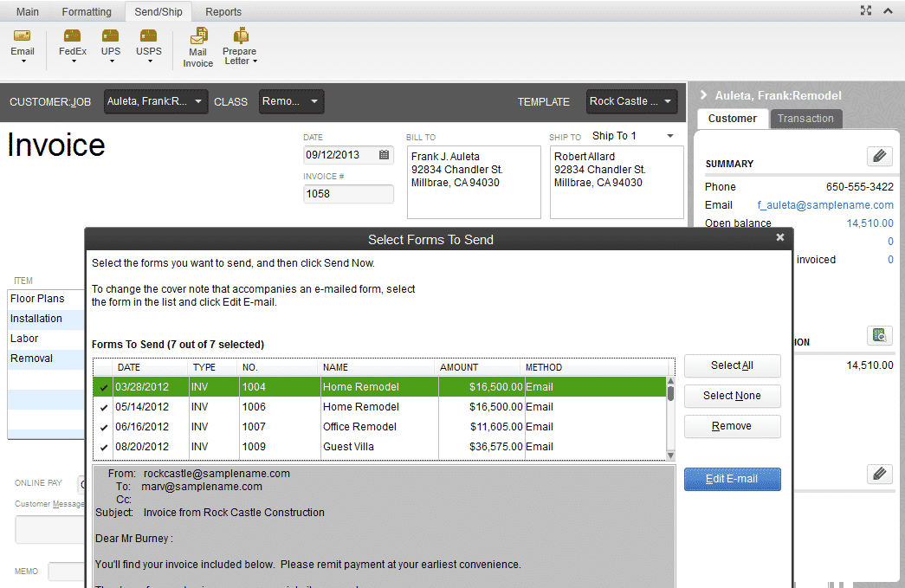Click the Prepare Letter icon
This screenshot has width=905, height=588.
[x=241, y=36]
